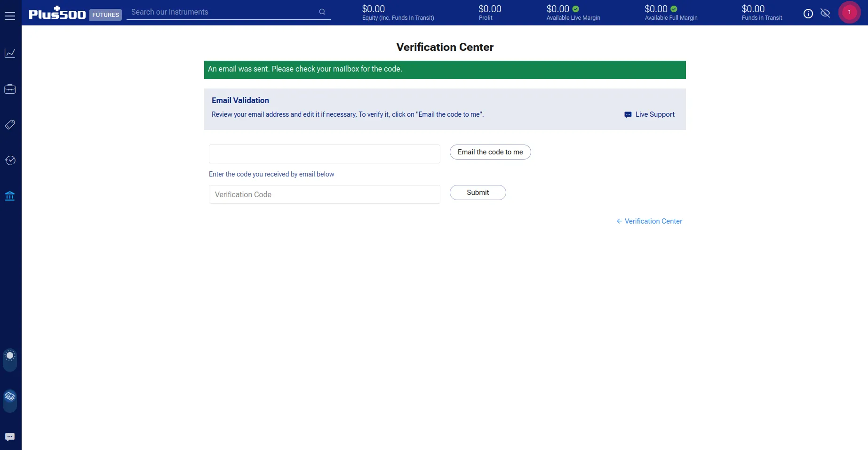The image size is (868, 450).
Task: Toggle the demo/real account mode switch
Action: click(10, 401)
